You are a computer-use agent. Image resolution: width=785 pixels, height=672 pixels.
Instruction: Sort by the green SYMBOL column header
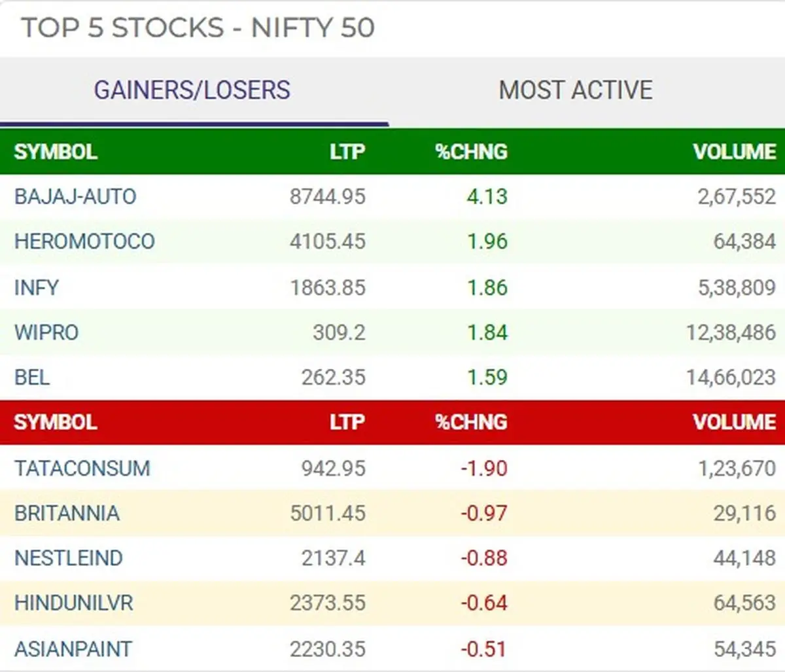55,152
